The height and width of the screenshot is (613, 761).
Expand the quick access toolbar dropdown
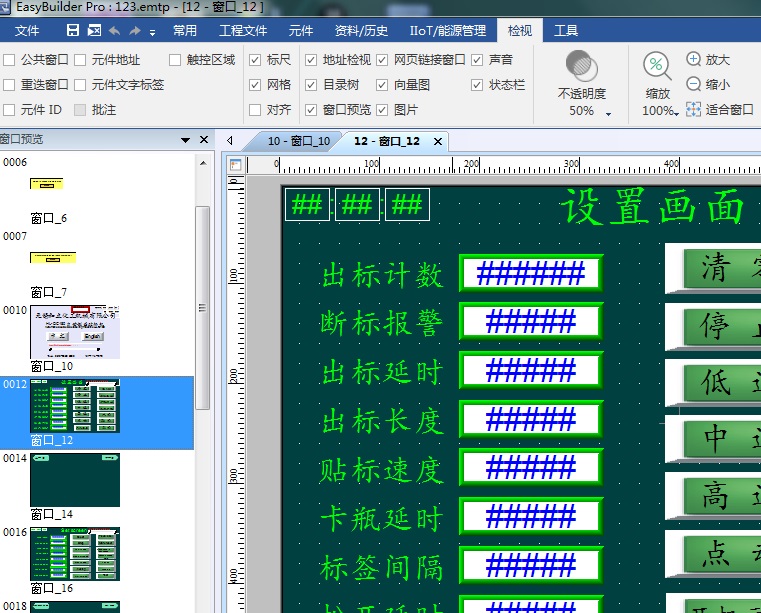pos(156,31)
